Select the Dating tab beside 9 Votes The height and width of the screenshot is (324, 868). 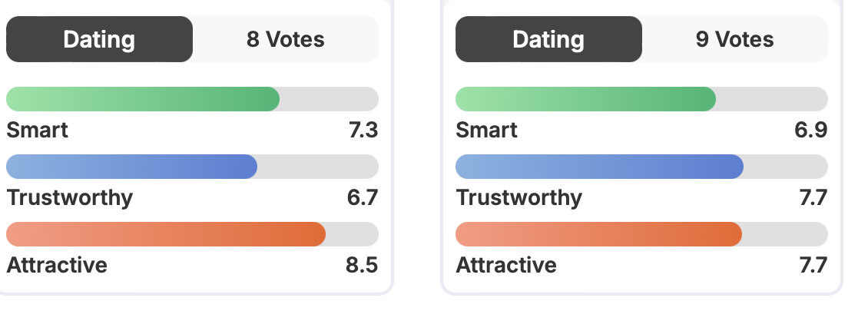pyautogui.click(x=548, y=39)
